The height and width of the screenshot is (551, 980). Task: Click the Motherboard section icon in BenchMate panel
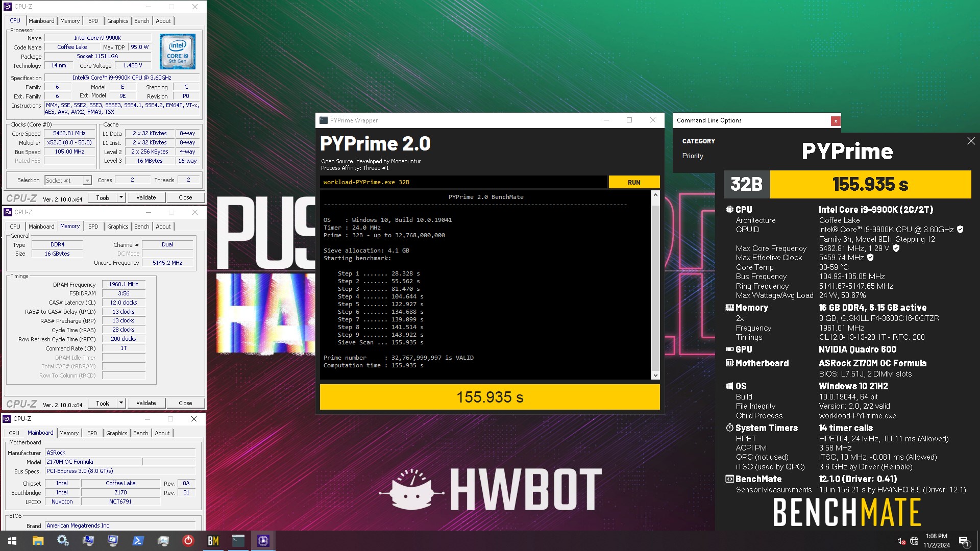(729, 363)
